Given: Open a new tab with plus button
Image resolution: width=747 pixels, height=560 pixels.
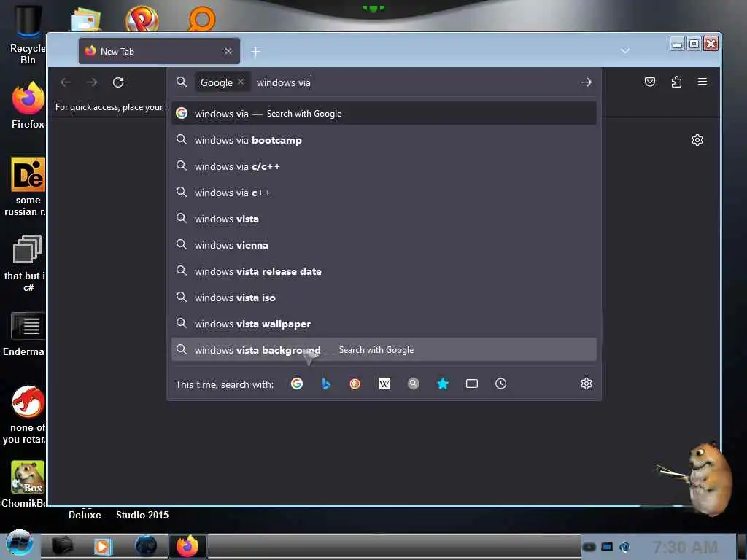Looking at the screenshot, I should pyautogui.click(x=256, y=52).
